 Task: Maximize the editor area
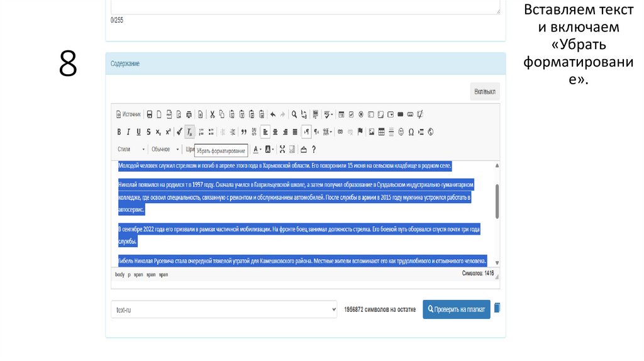tap(282, 150)
